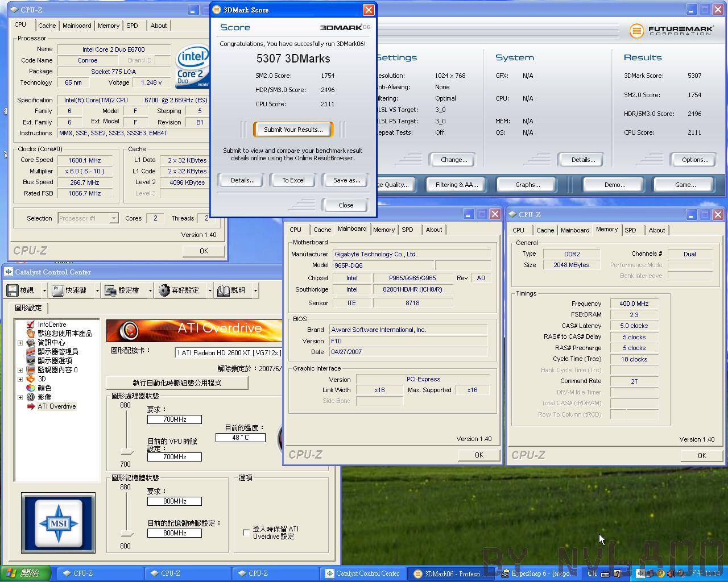The width and height of the screenshot is (728, 582).
Task: Click the 說明 help book icon
Action: (x=224, y=290)
